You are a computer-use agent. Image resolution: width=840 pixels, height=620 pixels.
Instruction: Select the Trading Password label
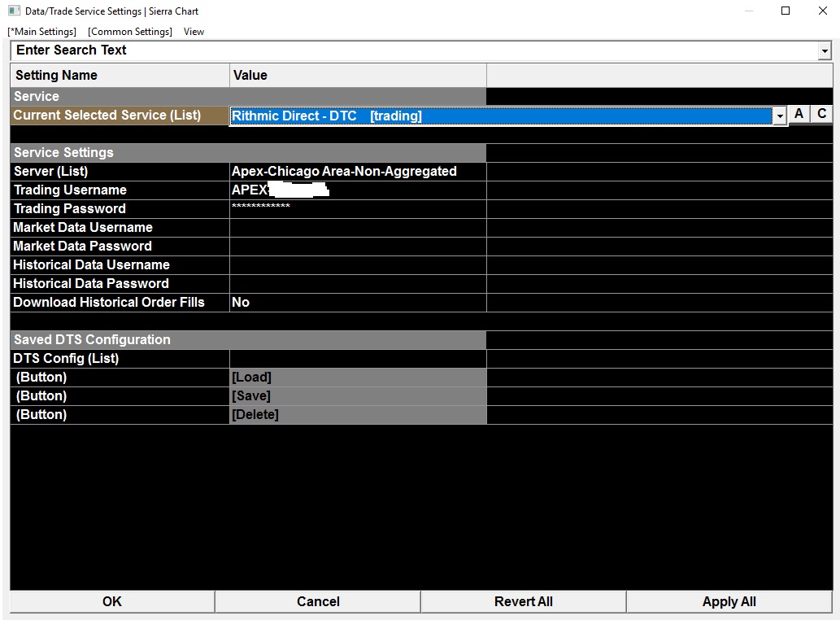pos(120,209)
